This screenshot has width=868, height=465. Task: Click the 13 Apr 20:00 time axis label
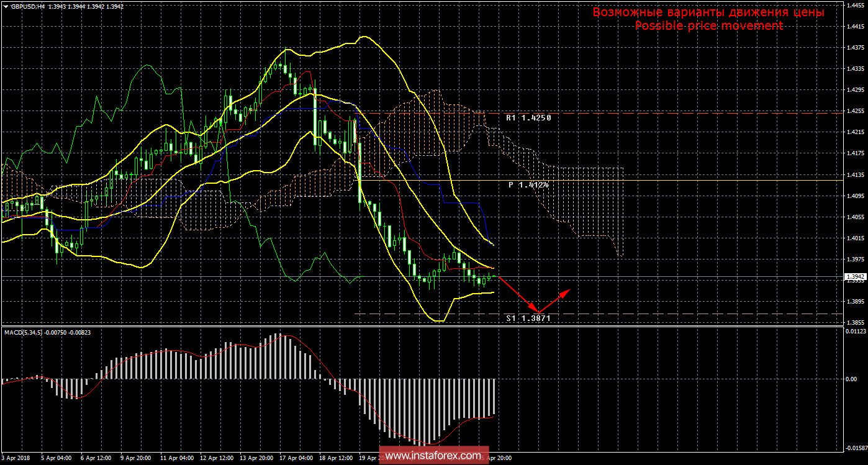[257, 459]
